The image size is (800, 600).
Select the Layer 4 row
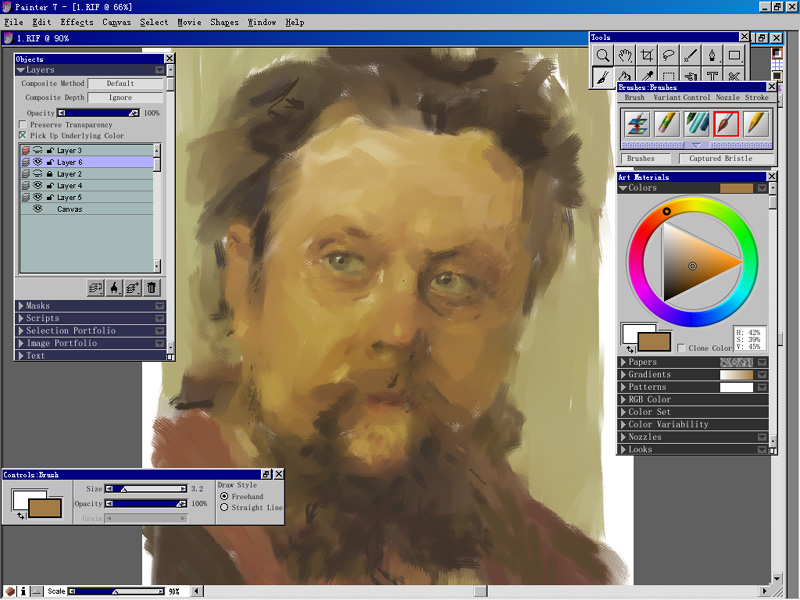pyautogui.click(x=87, y=186)
